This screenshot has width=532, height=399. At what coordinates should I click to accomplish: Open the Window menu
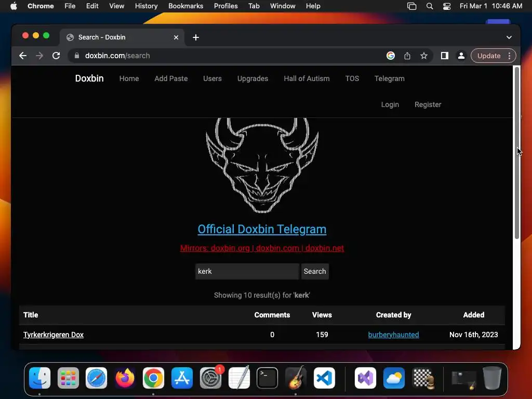[x=283, y=6]
